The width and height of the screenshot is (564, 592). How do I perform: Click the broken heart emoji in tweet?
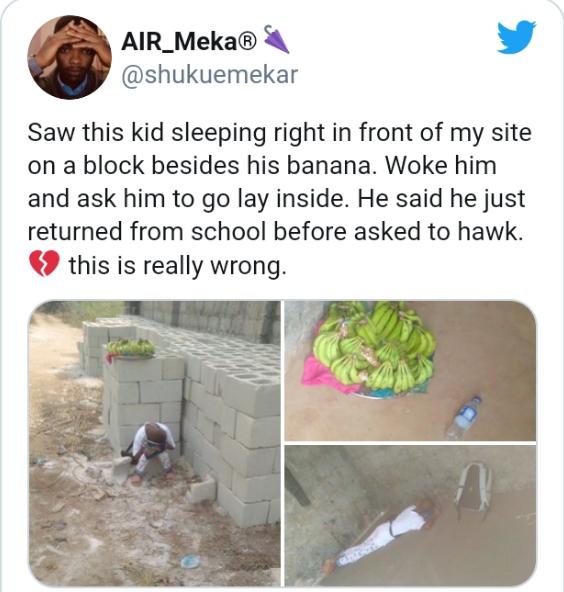[x=45, y=264]
